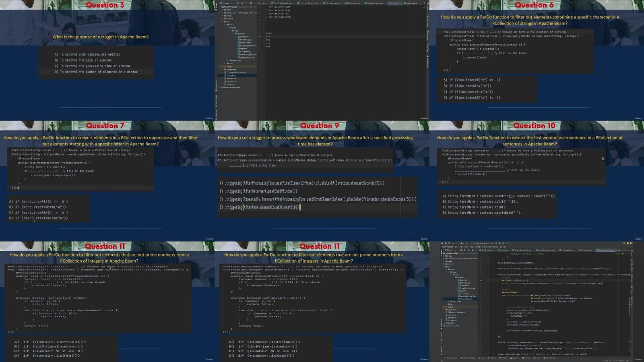Select pom.xml in the Java code IDE frame tree
Image resolution: width=644 pixels, height=362 pixels.
point(450,323)
